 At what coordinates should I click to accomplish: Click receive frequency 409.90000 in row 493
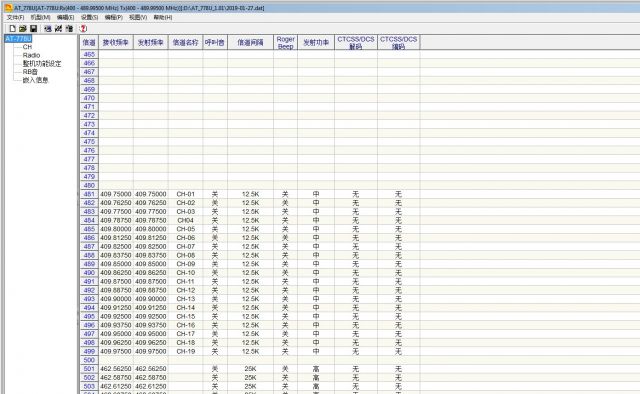116,299
